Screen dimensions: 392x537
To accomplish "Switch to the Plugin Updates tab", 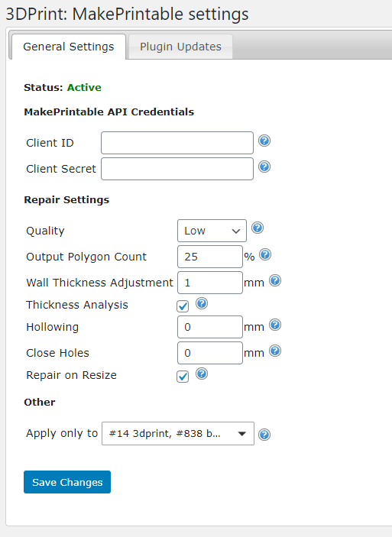I will pyautogui.click(x=180, y=47).
